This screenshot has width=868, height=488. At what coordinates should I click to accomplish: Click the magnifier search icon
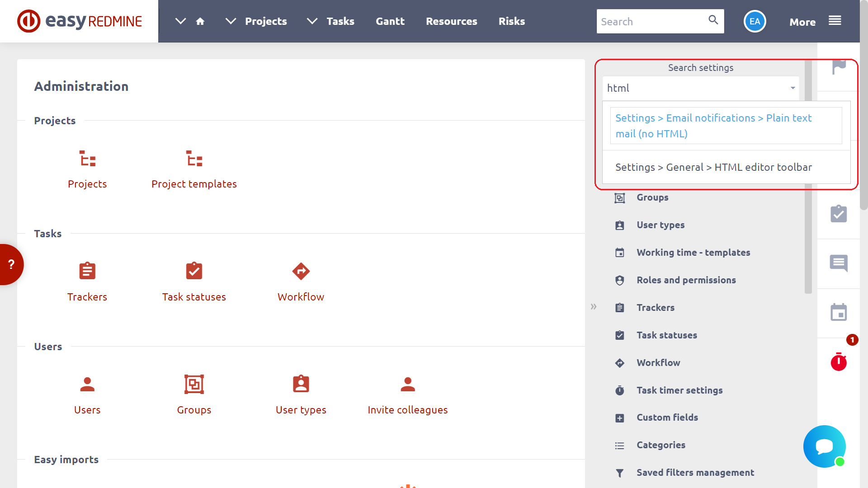click(x=713, y=20)
